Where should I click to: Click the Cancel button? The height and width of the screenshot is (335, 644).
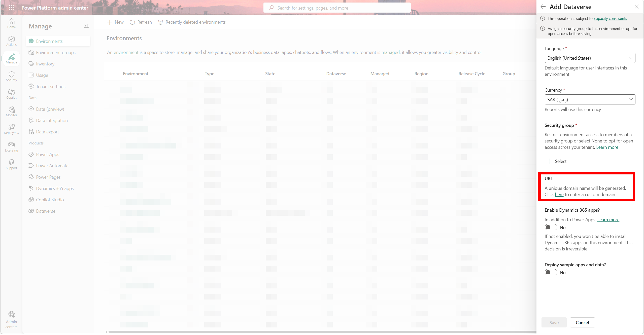[582, 322]
